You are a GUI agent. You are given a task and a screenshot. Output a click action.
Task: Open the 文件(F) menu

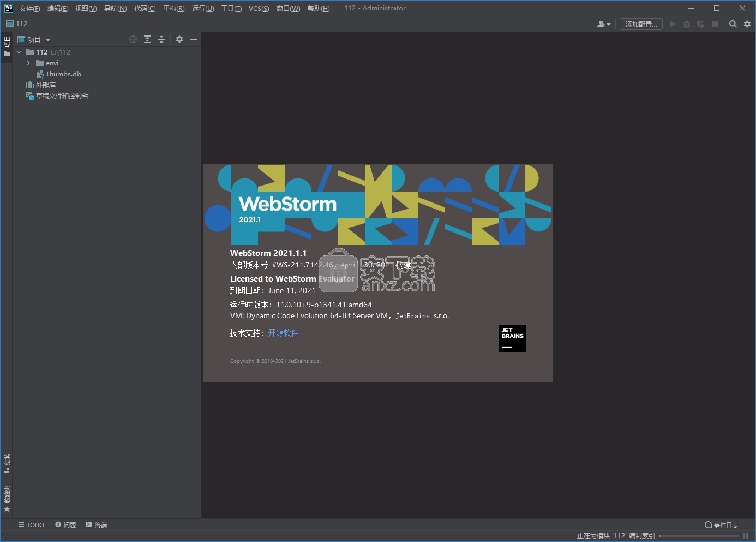pyautogui.click(x=29, y=8)
